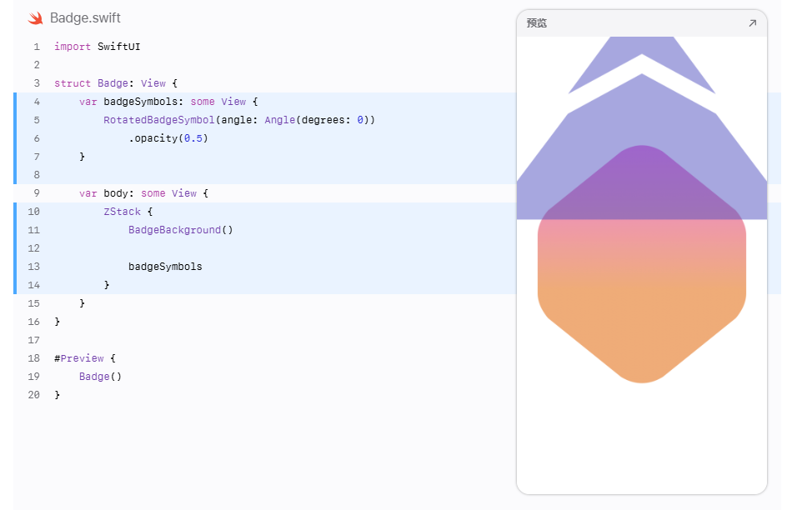Image resolution: width=812 pixels, height=510 pixels.
Task: Click the 'BadgeBackground()' code line
Action: pyautogui.click(x=181, y=230)
